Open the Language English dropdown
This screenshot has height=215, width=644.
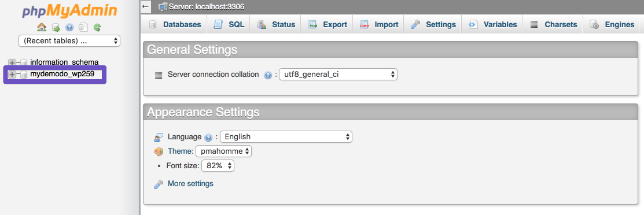286,136
